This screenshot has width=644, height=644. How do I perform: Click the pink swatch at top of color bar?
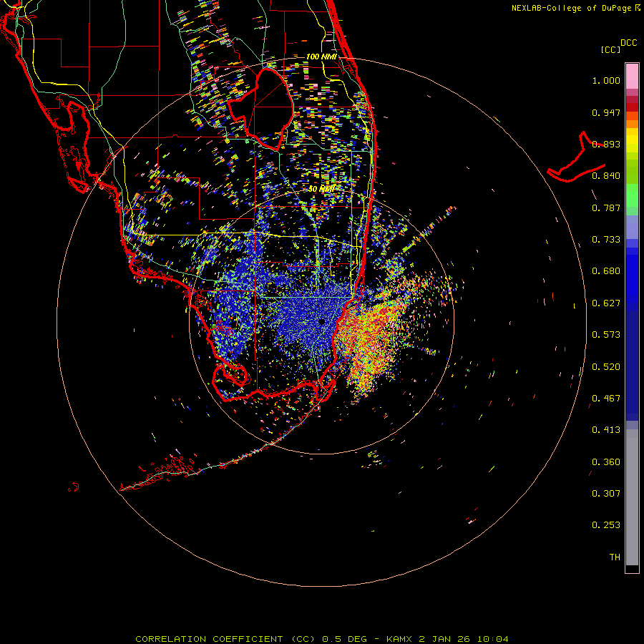[x=632, y=76]
